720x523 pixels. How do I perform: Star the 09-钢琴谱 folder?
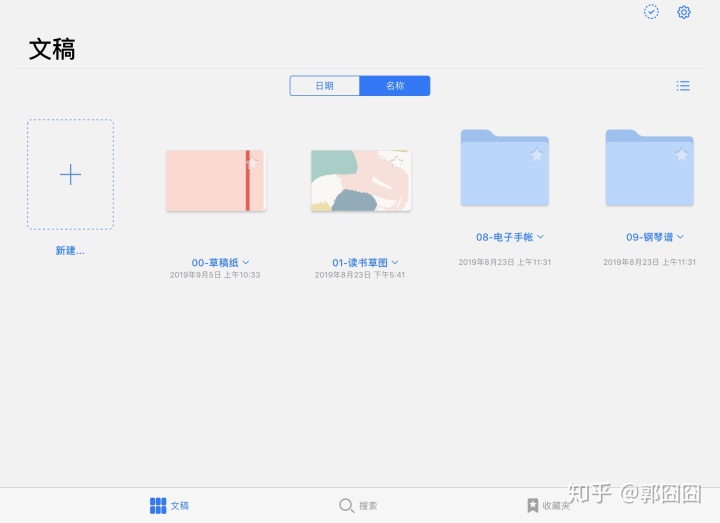pyautogui.click(x=681, y=154)
